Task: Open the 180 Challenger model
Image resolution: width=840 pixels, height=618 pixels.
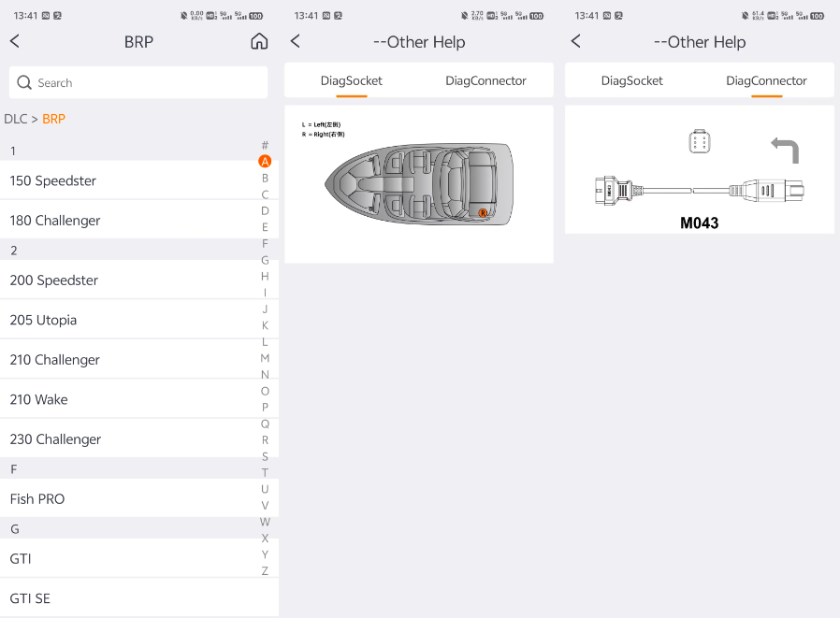Action: point(139,220)
